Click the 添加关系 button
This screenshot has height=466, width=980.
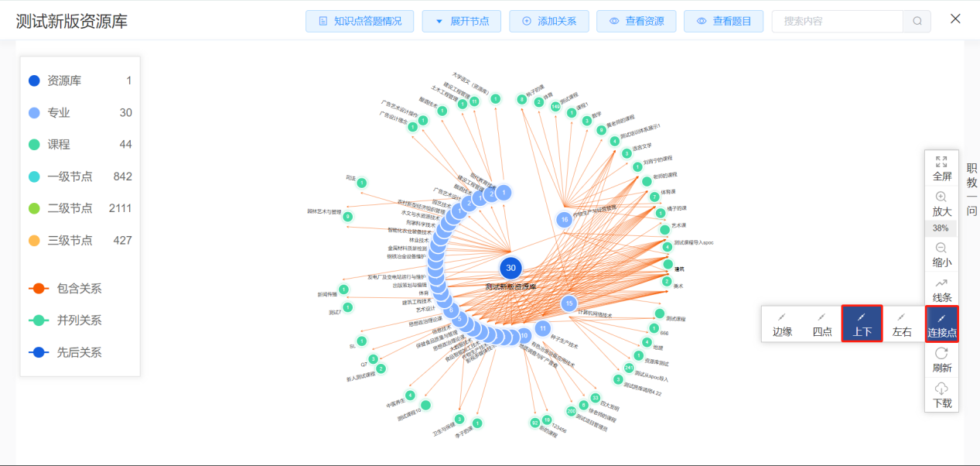pyautogui.click(x=549, y=21)
